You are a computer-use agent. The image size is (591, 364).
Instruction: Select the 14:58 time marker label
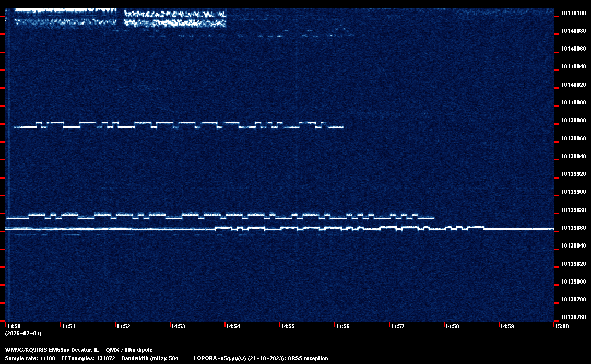[x=452, y=326]
